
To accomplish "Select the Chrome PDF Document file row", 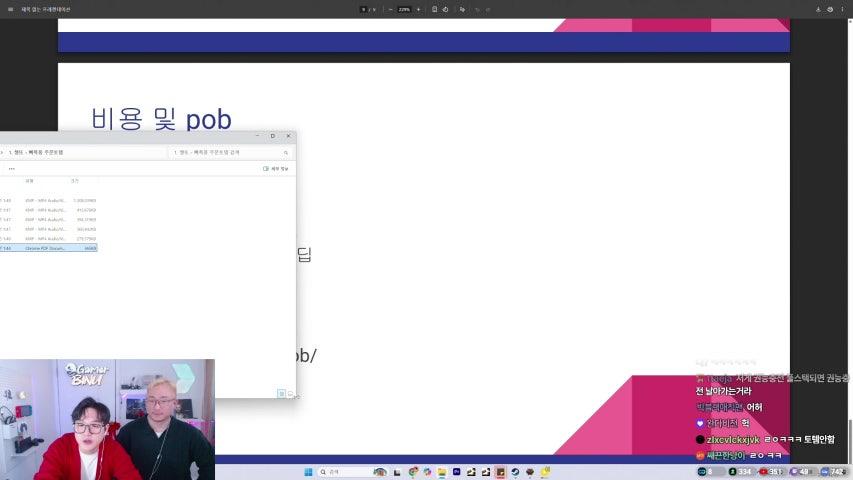I will click(48, 248).
